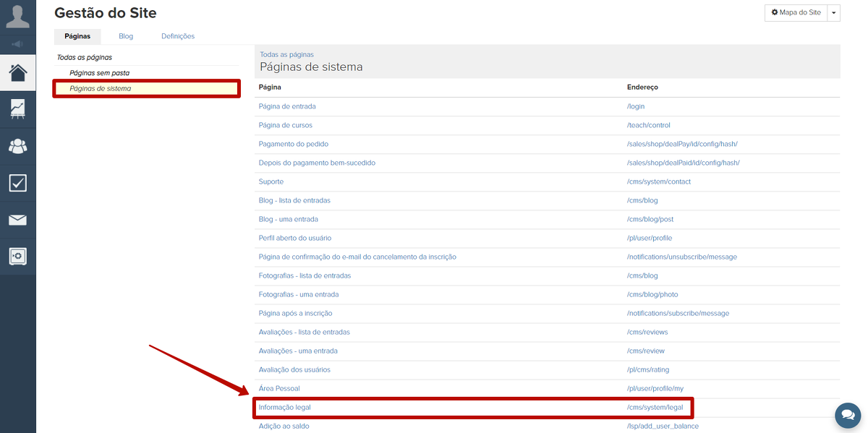Open the user profile avatar
This screenshot has width=868, height=433.
[x=17, y=16]
